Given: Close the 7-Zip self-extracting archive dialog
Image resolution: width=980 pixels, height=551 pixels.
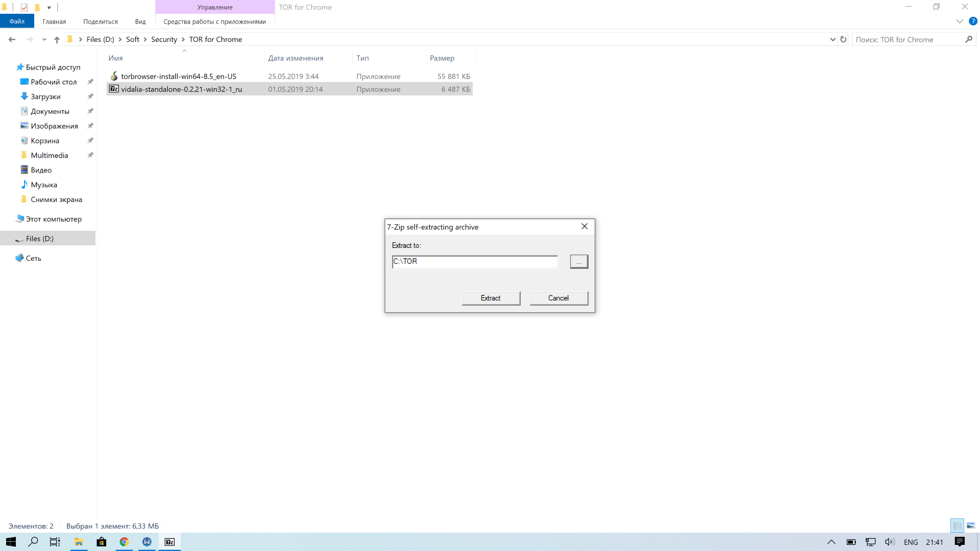Looking at the screenshot, I should pos(584,227).
